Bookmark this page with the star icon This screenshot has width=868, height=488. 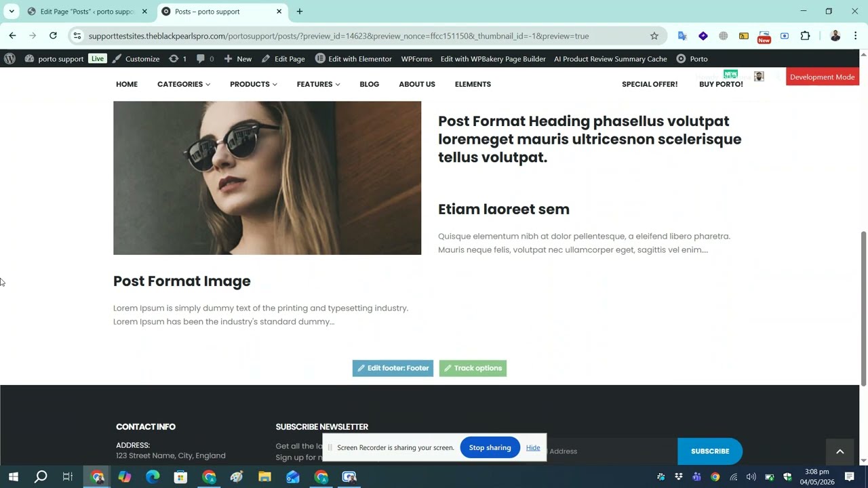[654, 36]
